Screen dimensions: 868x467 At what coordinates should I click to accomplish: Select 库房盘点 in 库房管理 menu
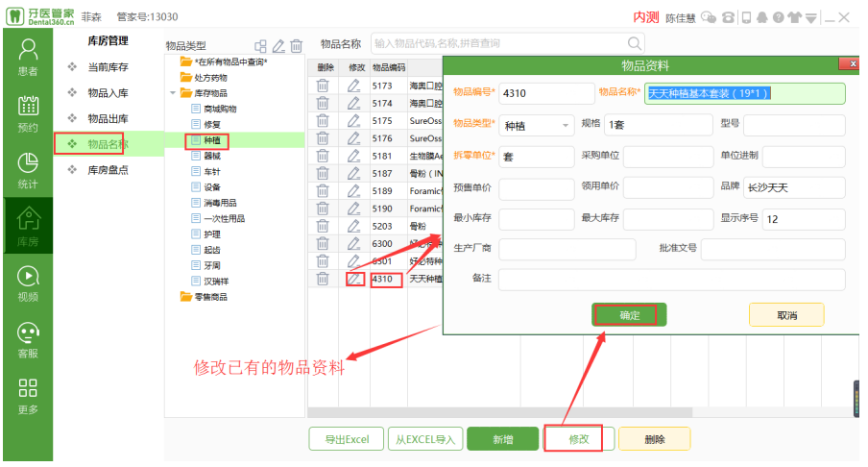(x=108, y=169)
